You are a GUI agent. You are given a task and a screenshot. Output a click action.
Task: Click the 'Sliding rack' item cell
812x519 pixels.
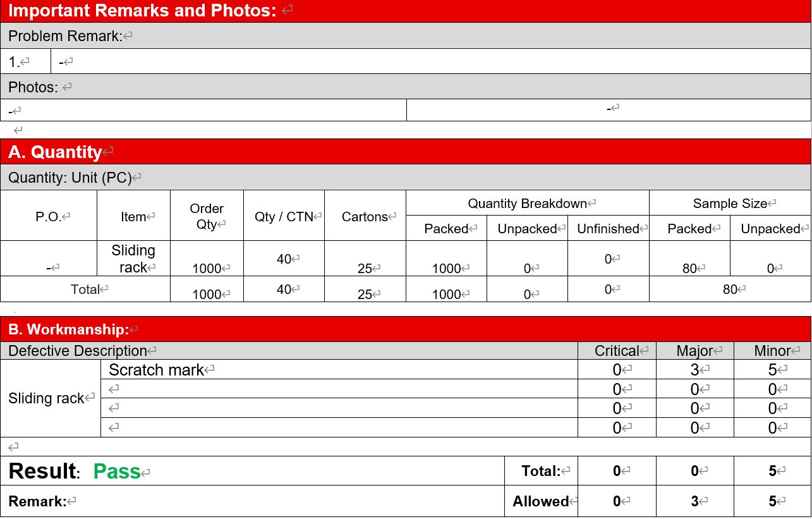133,258
